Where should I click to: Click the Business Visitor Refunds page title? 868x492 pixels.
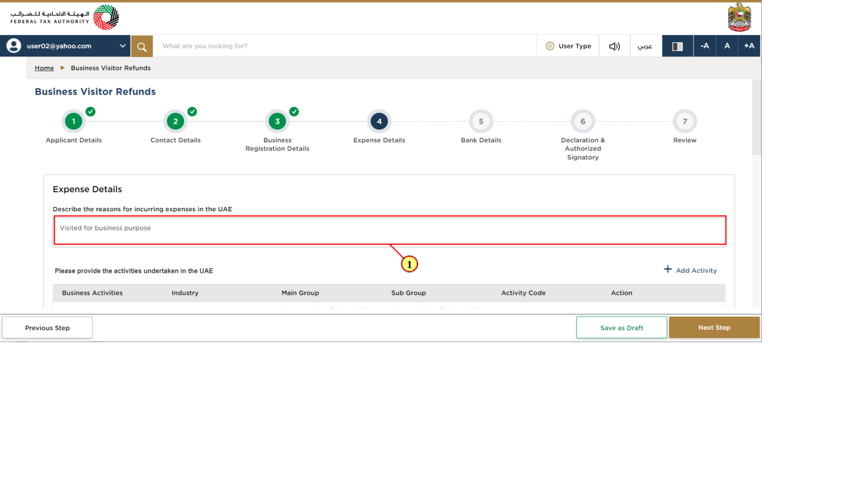[x=95, y=92]
